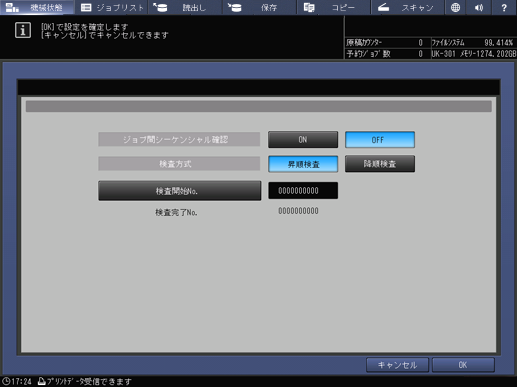Viewport: 517px width, 387px height.
Task: Click the UK-301 memory status entry
Action: coord(473,54)
